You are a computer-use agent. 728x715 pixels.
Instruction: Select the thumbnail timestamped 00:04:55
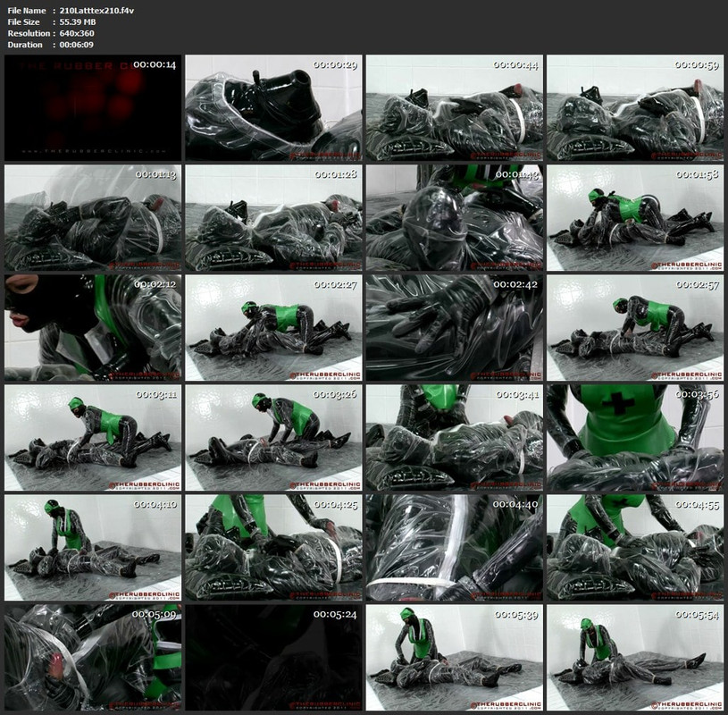click(635, 548)
